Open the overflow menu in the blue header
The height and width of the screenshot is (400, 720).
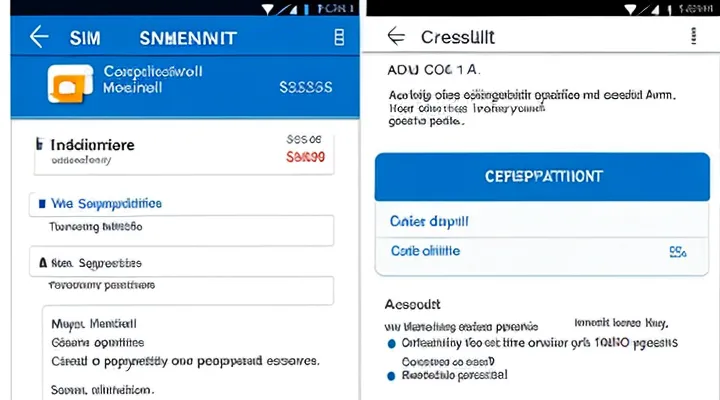(x=338, y=37)
